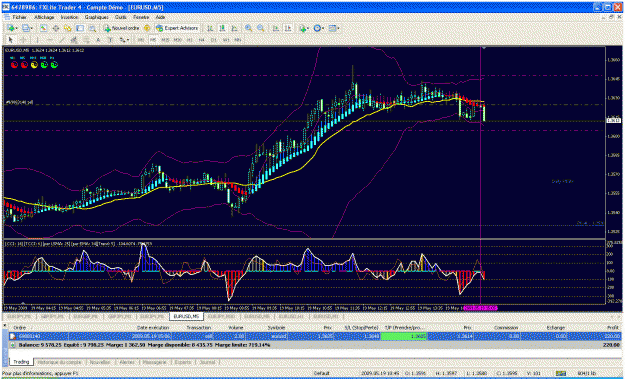Select the Fibonacci retracement tool

pos(86,40)
